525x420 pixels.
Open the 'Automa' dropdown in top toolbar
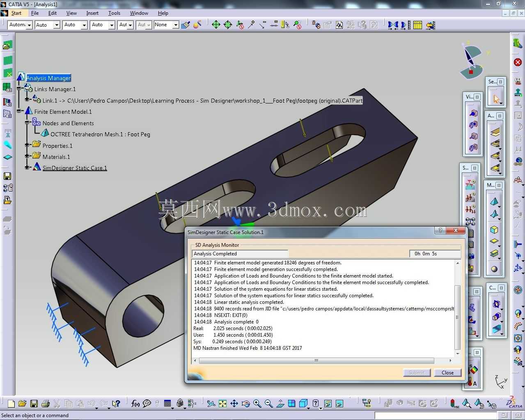29,25
